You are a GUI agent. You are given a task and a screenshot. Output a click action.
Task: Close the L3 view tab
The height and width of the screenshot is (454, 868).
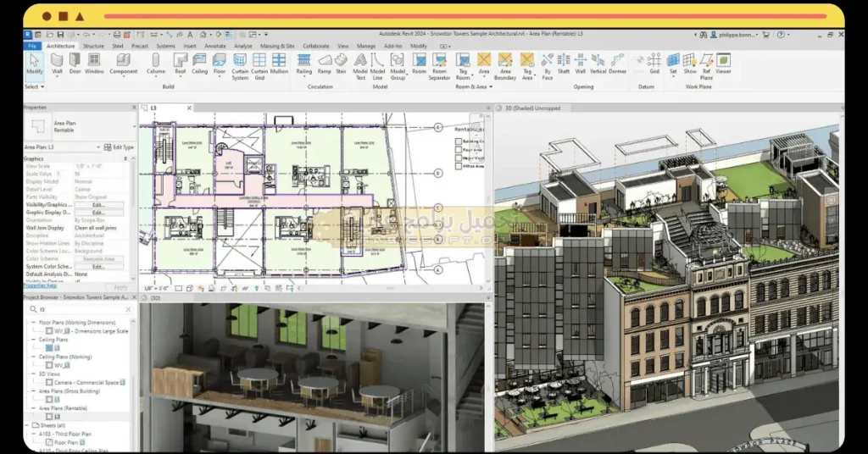(189, 108)
